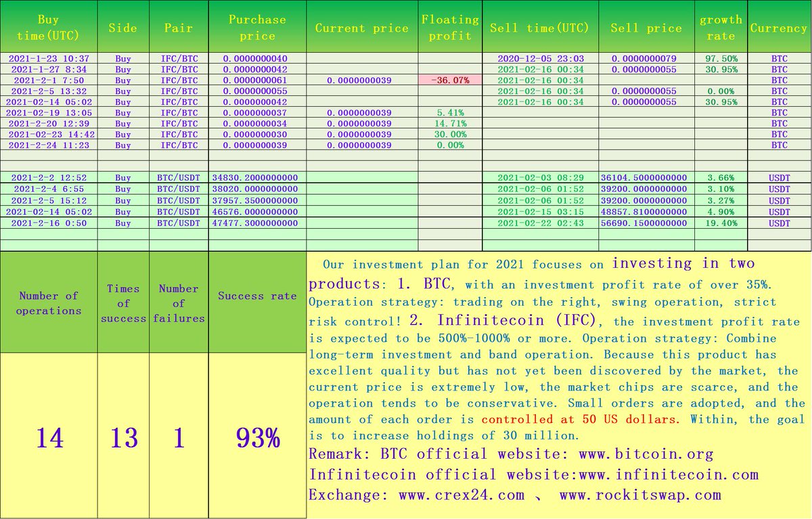812x519 pixels.
Task: Click the buy time cell 2021-2-5 13:32
Action: click(49, 91)
